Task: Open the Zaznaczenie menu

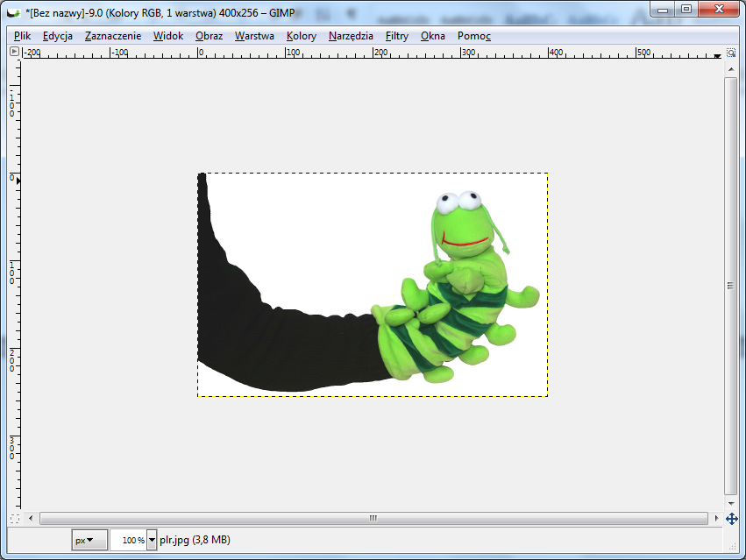Action: click(x=113, y=36)
